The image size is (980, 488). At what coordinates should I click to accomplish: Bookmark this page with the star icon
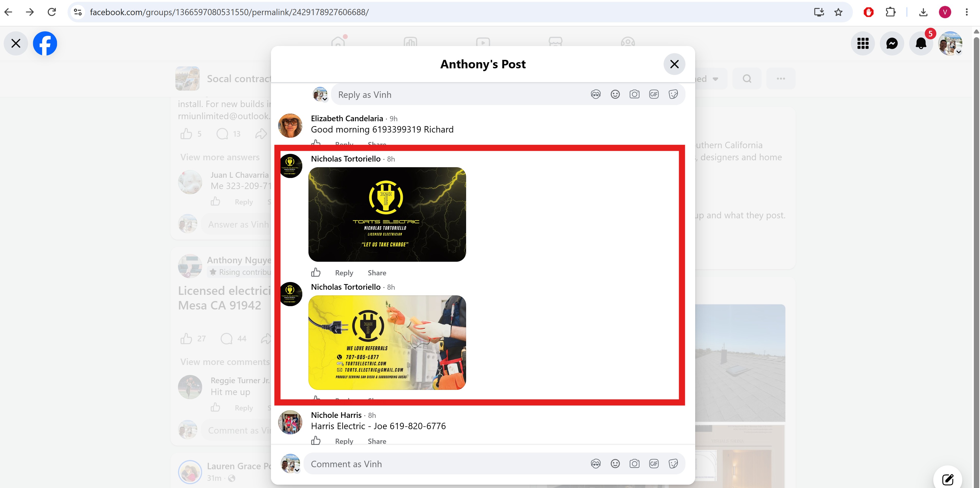pos(838,12)
